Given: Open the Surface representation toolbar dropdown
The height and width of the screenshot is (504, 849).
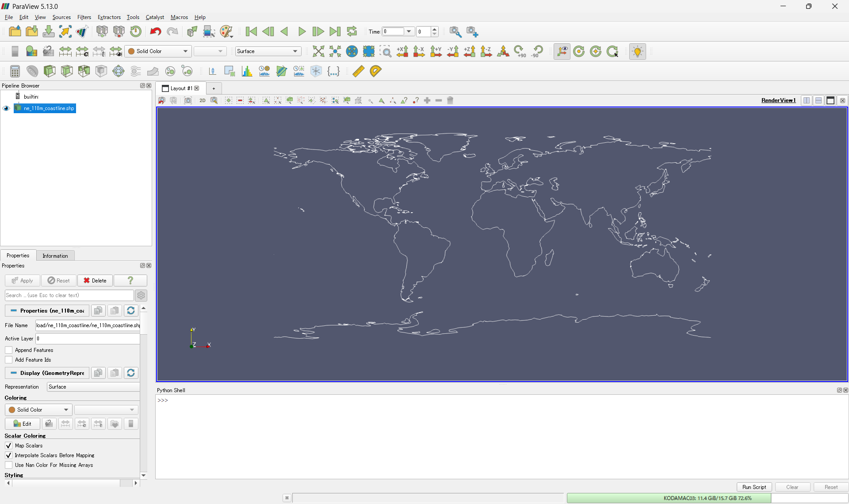Looking at the screenshot, I should point(268,51).
